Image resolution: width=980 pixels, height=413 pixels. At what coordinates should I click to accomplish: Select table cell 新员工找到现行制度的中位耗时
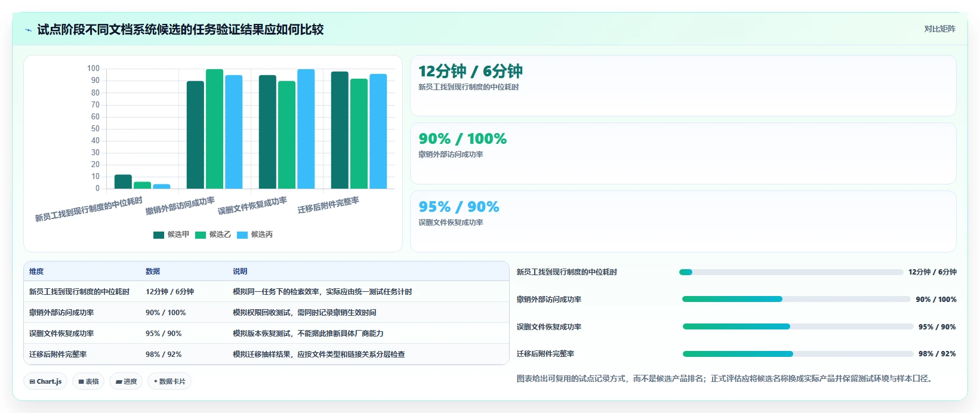[x=79, y=292]
